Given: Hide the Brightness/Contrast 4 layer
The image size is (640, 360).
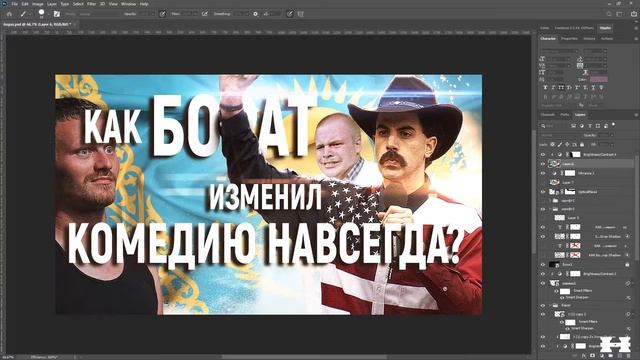Looking at the screenshot, I should pos(543,154).
